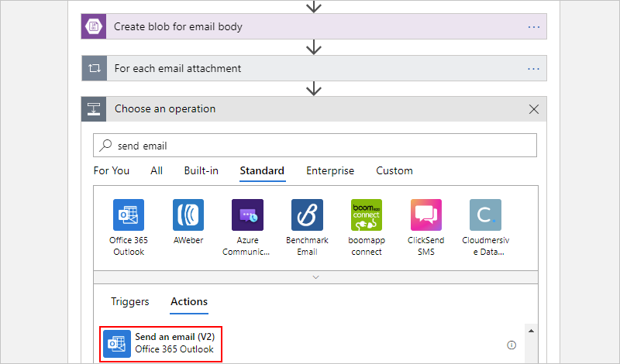620x364 pixels.
Task: Select the Benchmark Email connector icon
Action: [307, 215]
